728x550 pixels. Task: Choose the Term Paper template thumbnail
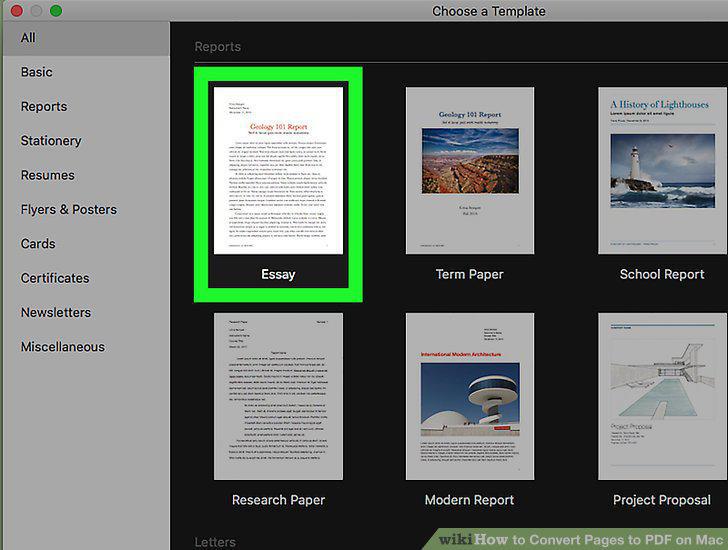coord(470,170)
